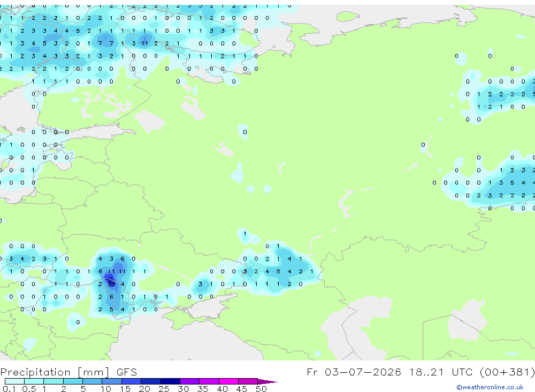Viewport: 535px width, 392px height.
Task: Click the 0.5–1 mm legend color swatch
Action: (x=34, y=381)
